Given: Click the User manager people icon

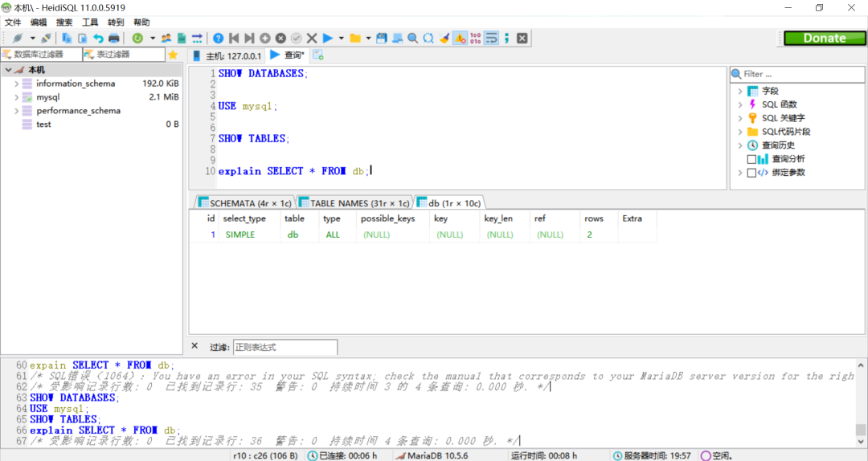Looking at the screenshot, I should (166, 38).
